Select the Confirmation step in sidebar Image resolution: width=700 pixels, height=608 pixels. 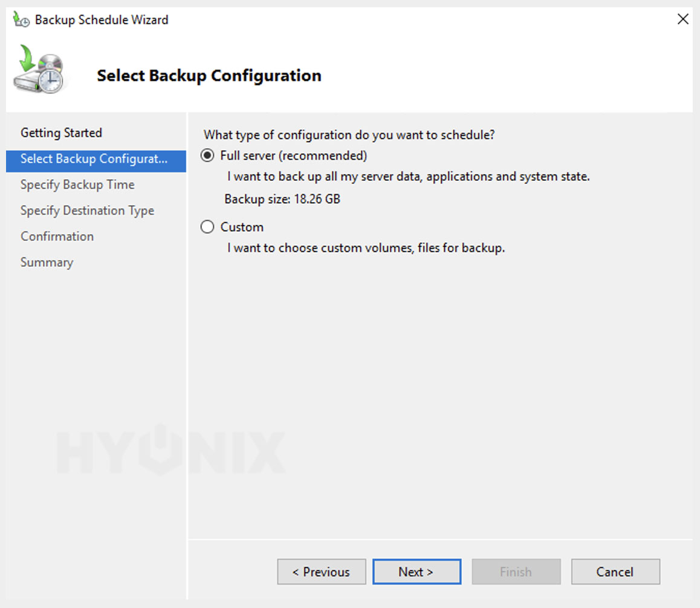[57, 237]
